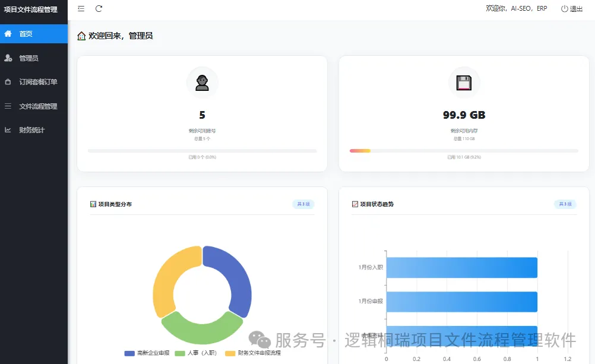Toggle 高新企业申报 legend blue swatch
Viewport: 595px width, 364px height.
point(129,353)
